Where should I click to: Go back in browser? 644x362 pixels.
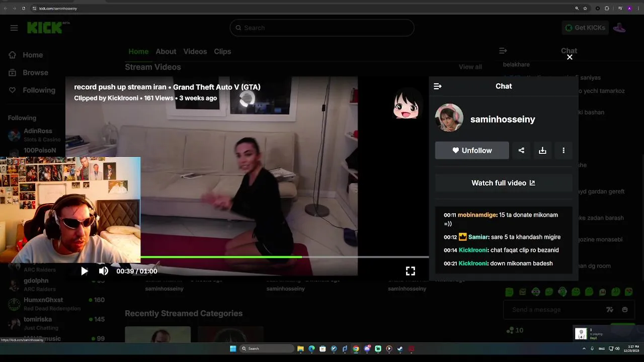coord(6,8)
